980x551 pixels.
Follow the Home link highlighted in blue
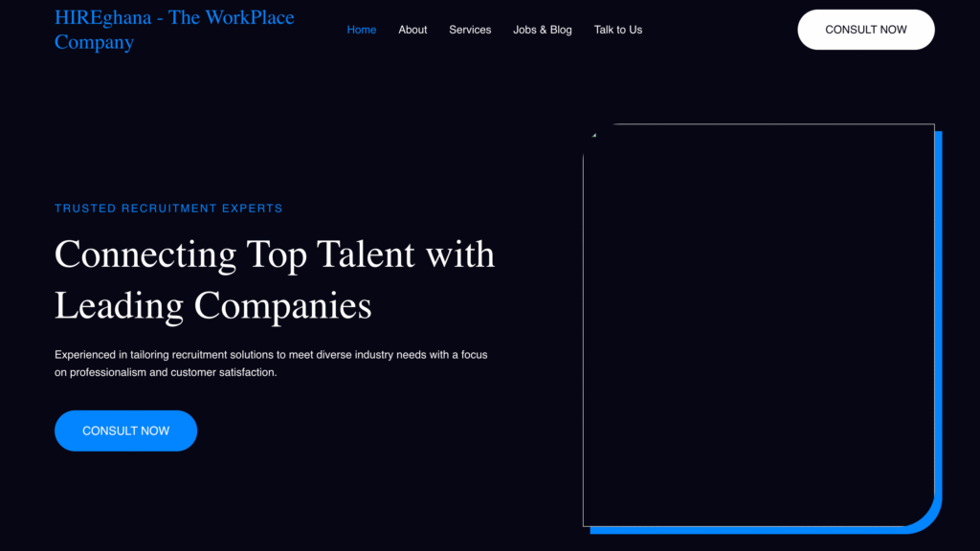click(361, 30)
